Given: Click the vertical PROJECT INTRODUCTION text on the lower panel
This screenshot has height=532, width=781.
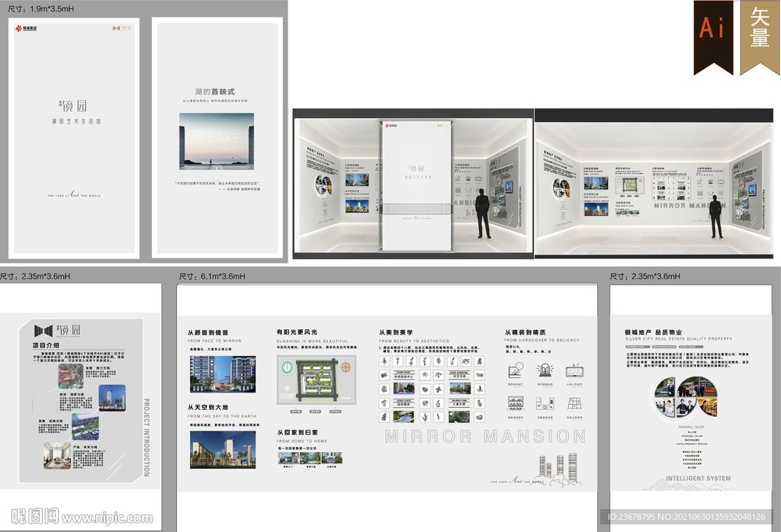Looking at the screenshot, I should tap(146, 437).
